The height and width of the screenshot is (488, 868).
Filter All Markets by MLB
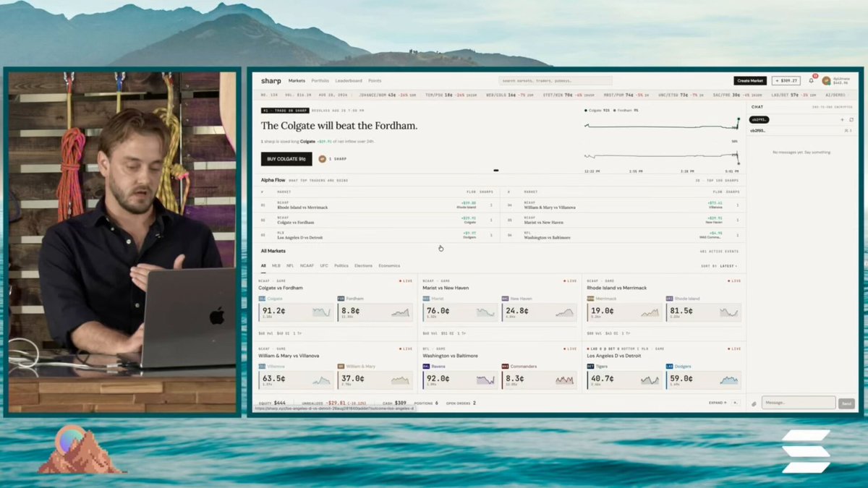point(276,266)
